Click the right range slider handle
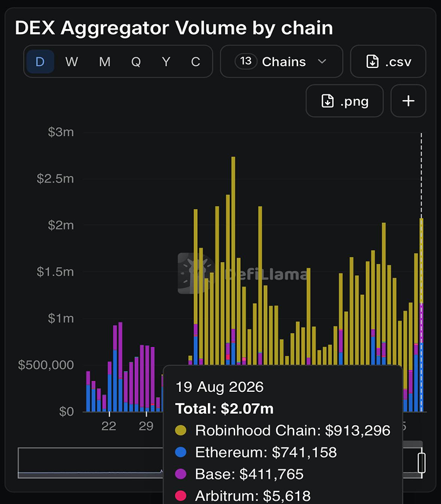This screenshot has height=504, width=441. pyautogui.click(x=421, y=462)
